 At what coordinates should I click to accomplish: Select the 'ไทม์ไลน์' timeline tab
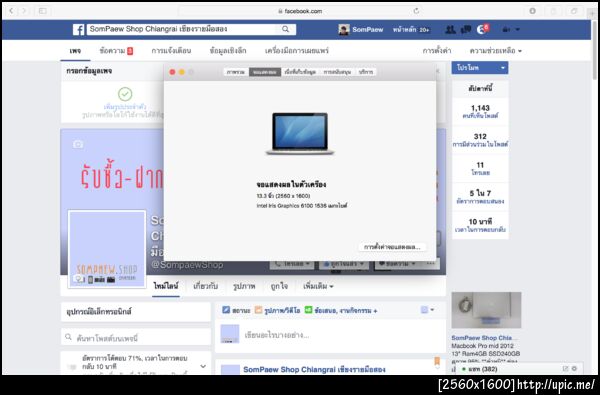point(166,286)
